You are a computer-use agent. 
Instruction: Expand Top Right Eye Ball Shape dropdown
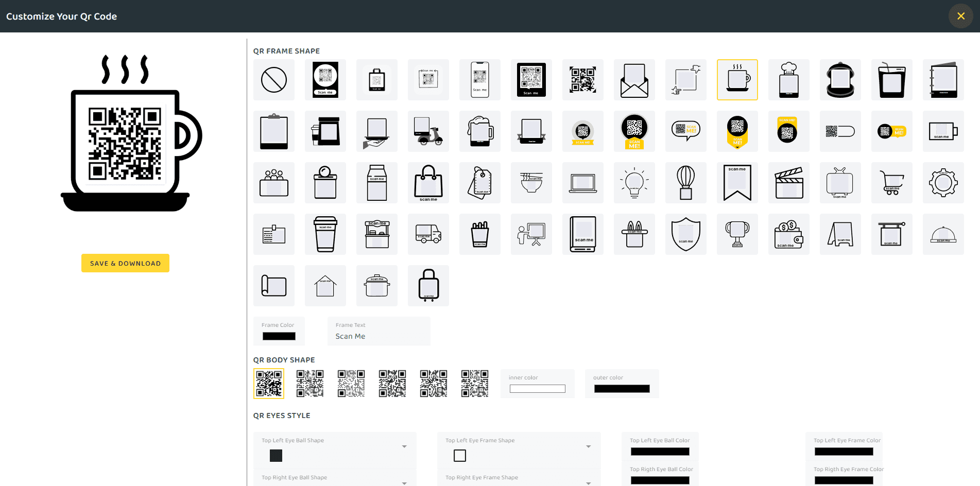[x=335, y=478]
